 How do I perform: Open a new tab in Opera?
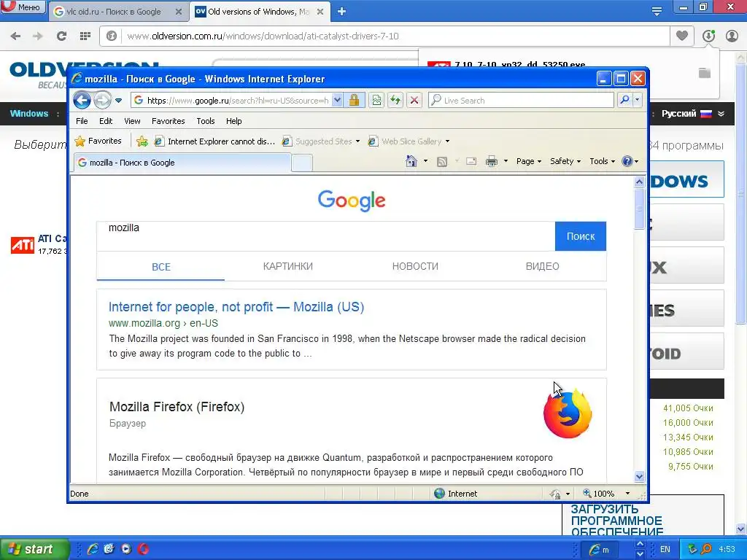[341, 12]
